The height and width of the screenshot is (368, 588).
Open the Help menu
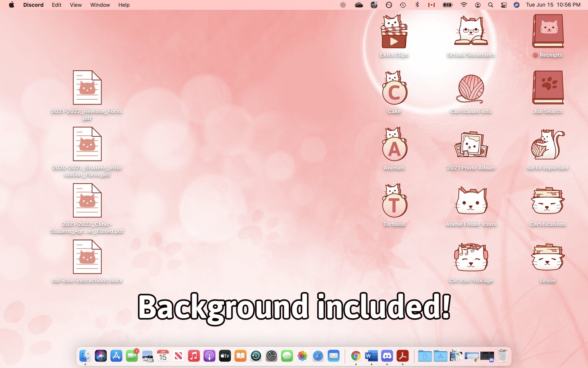pos(124,5)
